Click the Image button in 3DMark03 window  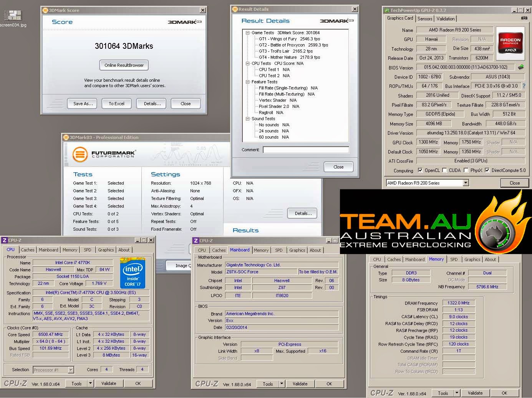click(x=178, y=266)
